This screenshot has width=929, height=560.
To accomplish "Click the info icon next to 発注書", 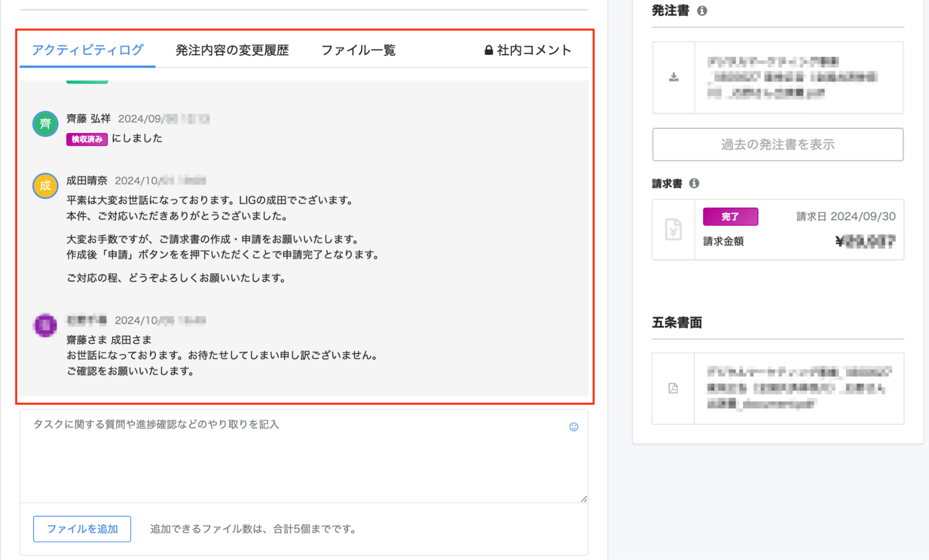I will [x=702, y=11].
